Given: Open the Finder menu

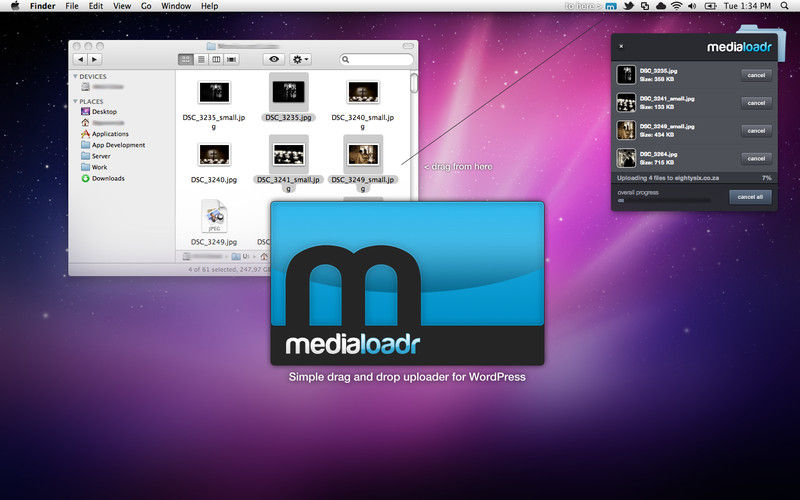Looking at the screenshot, I should tap(42, 6).
